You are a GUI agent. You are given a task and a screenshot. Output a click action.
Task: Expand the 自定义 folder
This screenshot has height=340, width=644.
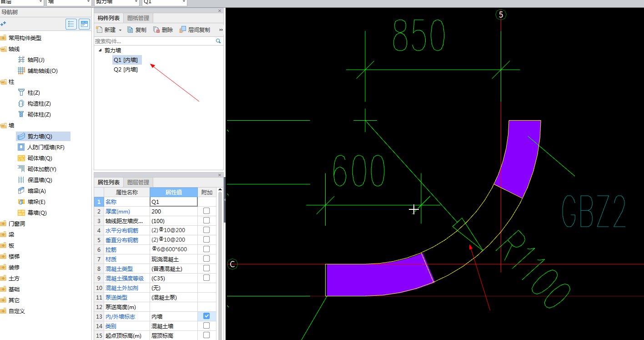tap(4, 311)
